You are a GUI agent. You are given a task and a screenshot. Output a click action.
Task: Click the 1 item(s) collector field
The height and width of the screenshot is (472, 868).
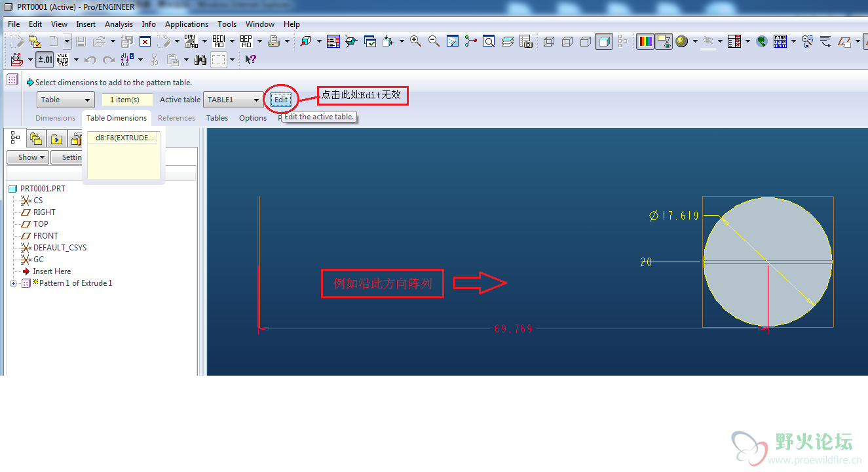click(127, 100)
